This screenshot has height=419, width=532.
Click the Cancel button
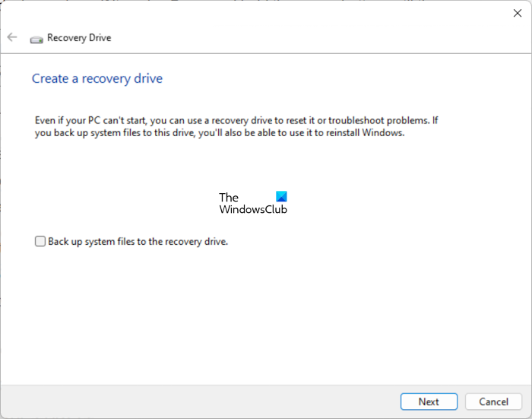point(493,402)
